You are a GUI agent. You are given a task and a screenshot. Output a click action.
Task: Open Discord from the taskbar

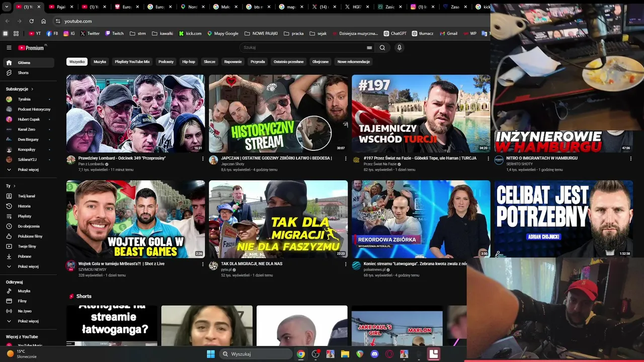tap(374, 354)
